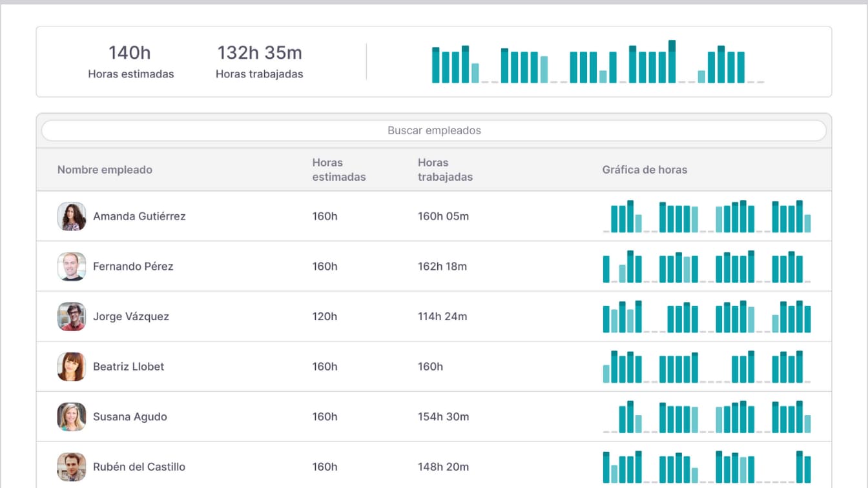
Task: Toggle sorting on Horas estimadas column
Action: coord(338,169)
